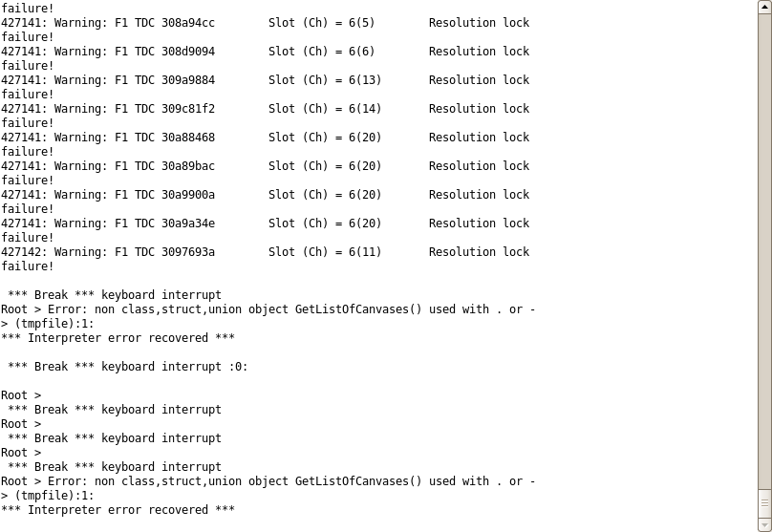Click the 427142 warning line number
The height and width of the screenshot is (532, 772).
pos(22,252)
